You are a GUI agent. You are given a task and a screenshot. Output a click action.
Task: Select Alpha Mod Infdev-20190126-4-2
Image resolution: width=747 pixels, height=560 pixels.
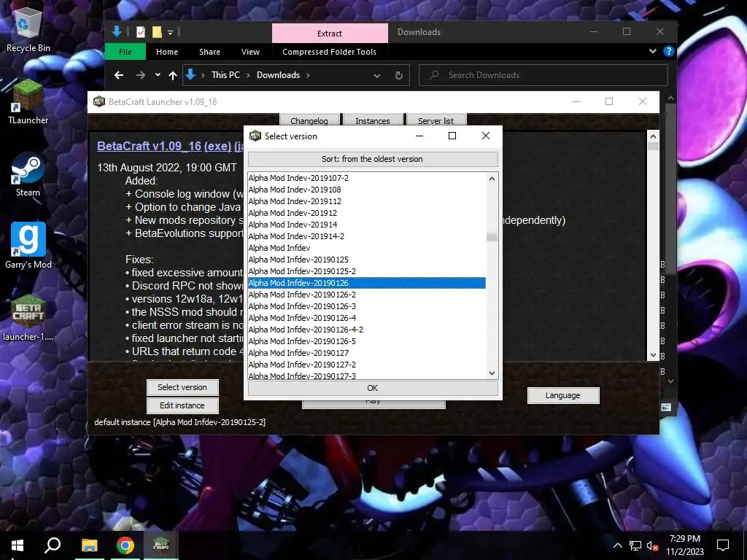(x=366, y=330)
